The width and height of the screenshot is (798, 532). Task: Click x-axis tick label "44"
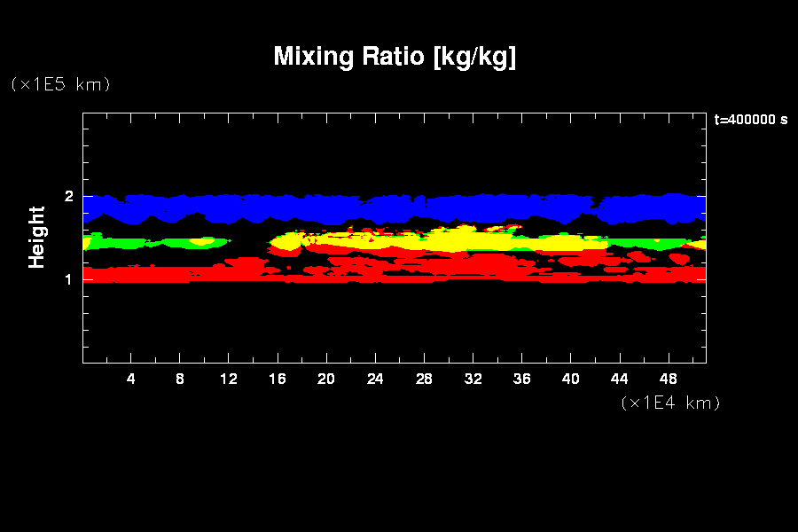619,379
